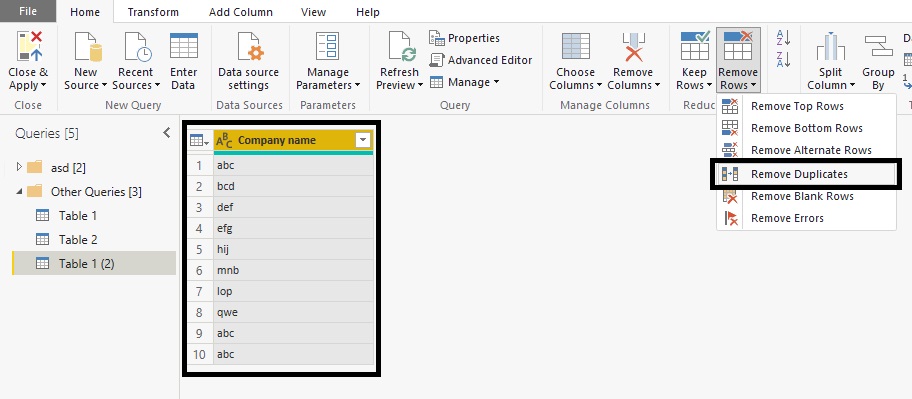Image resolution: width=912 pixels, height=399 pixels.
Task: Click cell 'def' in row 3
Action: tap(293, 208)
